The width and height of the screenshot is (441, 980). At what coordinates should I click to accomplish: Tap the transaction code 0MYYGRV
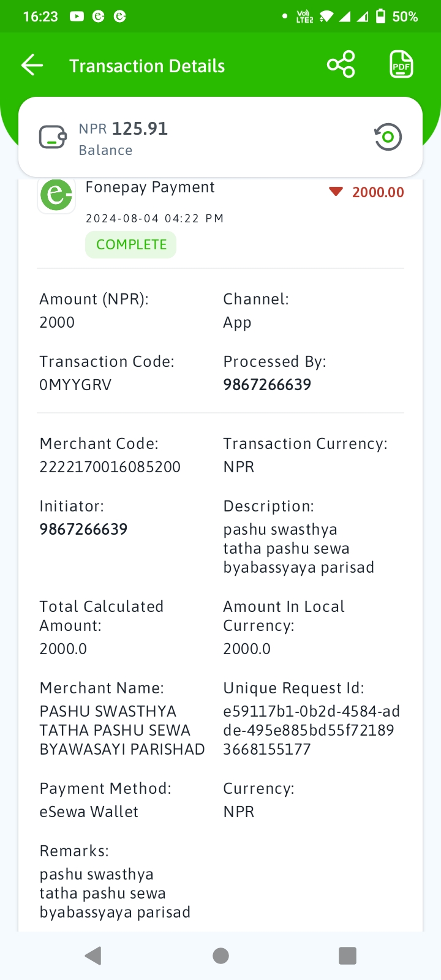[x=75, y=385]
